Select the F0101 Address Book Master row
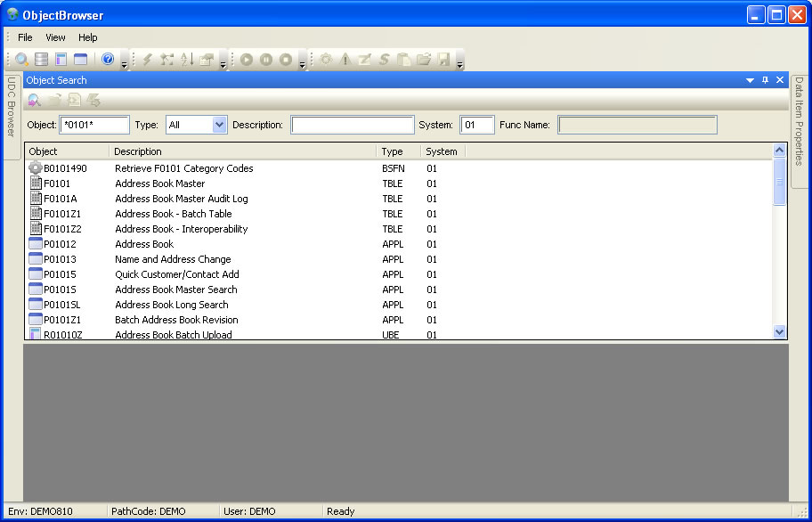 click(x=159, y=184)
